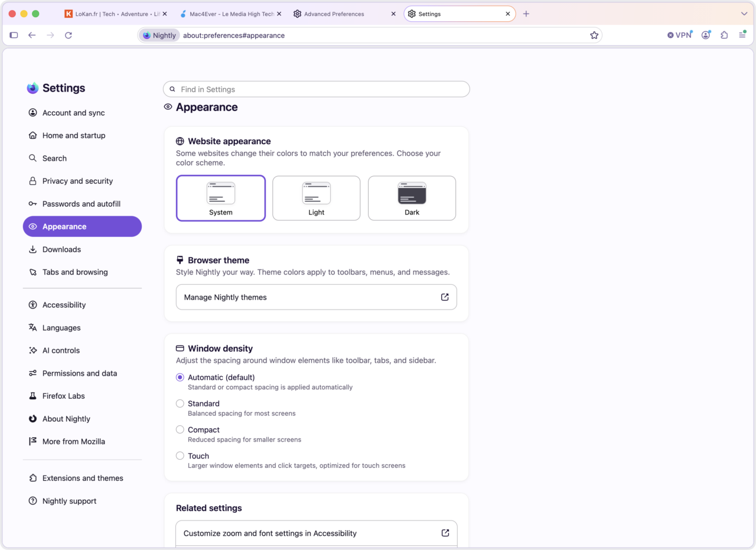Switch to the LoKan.fr tab
The width and height of the screenshot is (756, 550).
pos(116,14)
